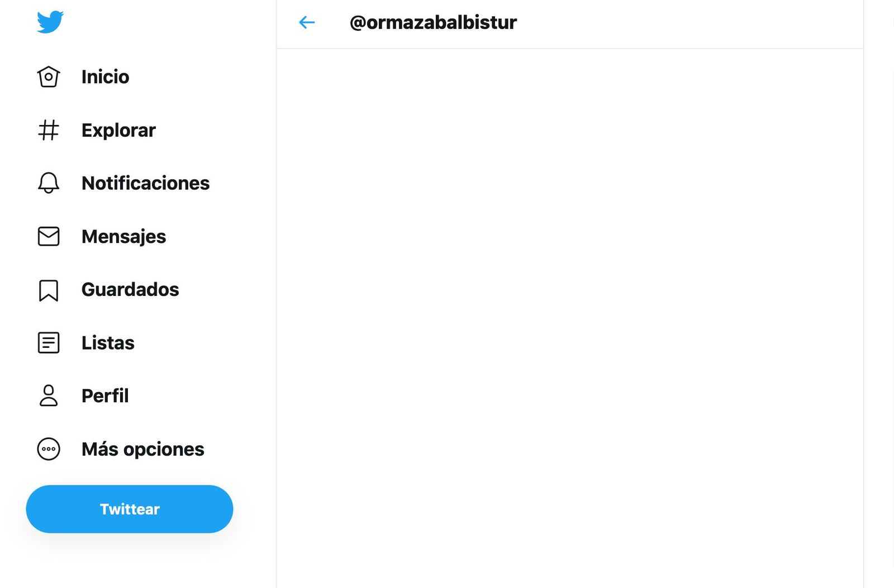Open the Inicio menu entry
894x588 pixels.
[105, 77]
